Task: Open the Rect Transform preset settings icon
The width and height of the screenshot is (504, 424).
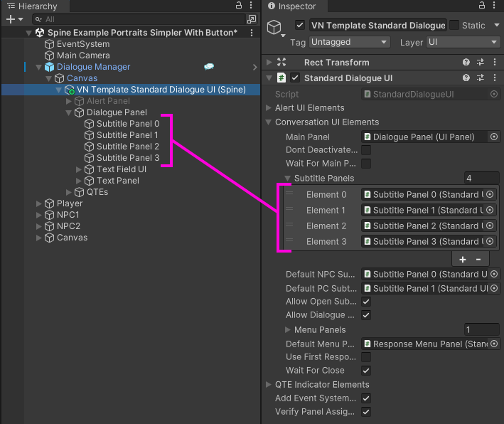Action: pos(481,62)
